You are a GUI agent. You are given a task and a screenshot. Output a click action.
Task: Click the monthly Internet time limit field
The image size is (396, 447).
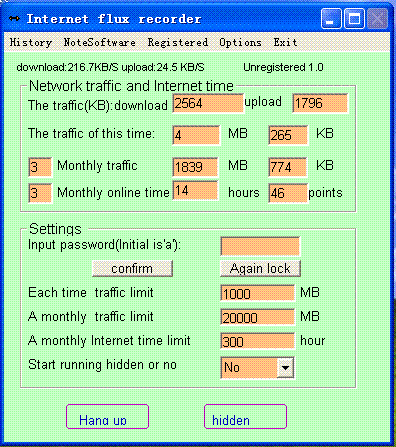pos(257,341)
